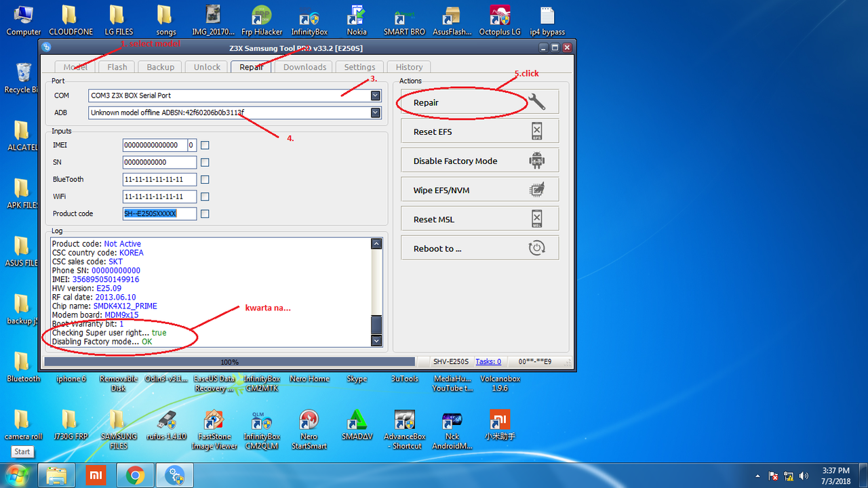
Task: Open the SAMSUNG FILES folder
Action: pos(119,430)
